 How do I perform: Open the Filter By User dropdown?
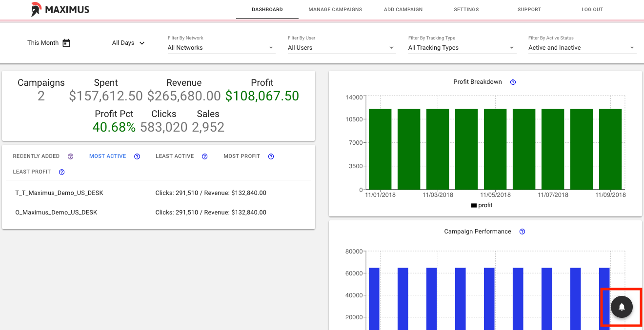tap(342, 48)
